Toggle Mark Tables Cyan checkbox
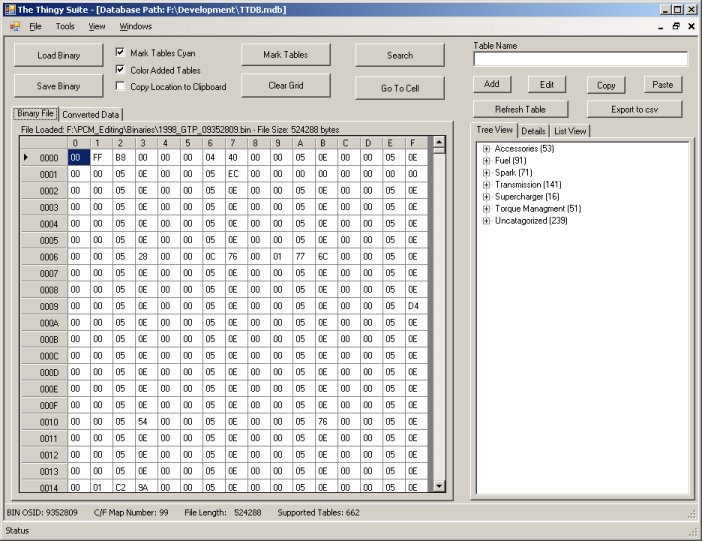 pos(120,52)
